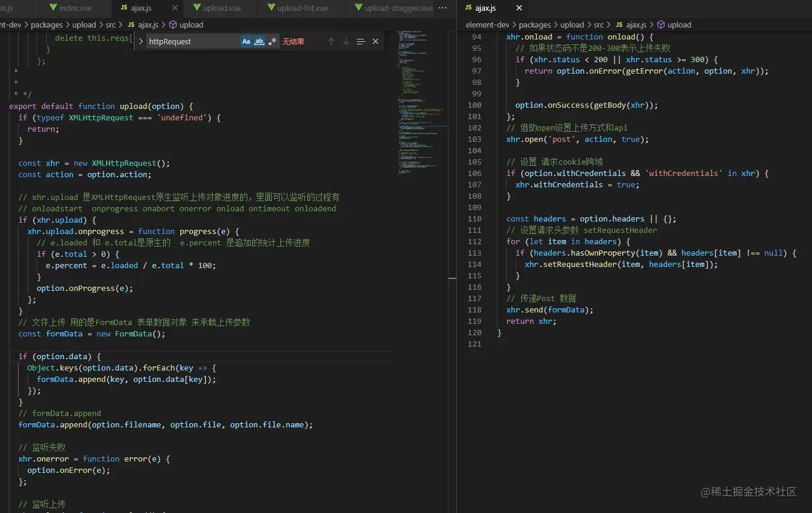This screenshot has height=513, width=812.
Task: Click 'const formData = new FormData();' line
Action: tap(92, 333)
